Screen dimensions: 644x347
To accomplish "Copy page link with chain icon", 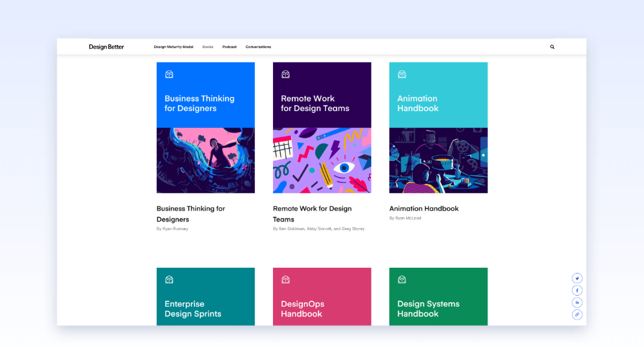I will click(x=577, y=315).
